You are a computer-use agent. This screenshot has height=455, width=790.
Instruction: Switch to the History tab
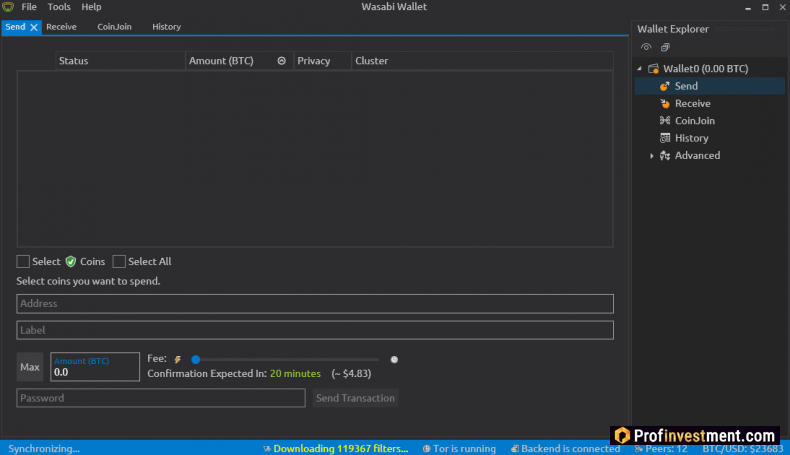click(166, 27)
